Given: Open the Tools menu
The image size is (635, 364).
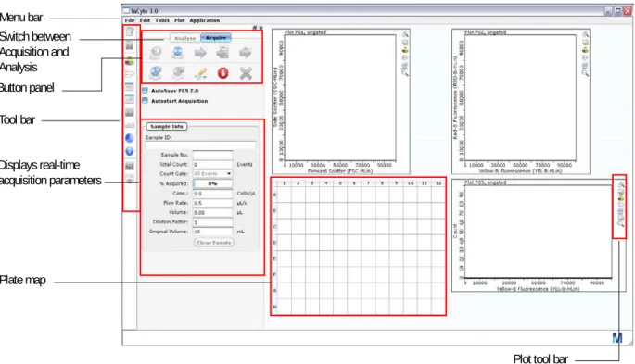Looking at the screenshot, I should tap(162, 20).
